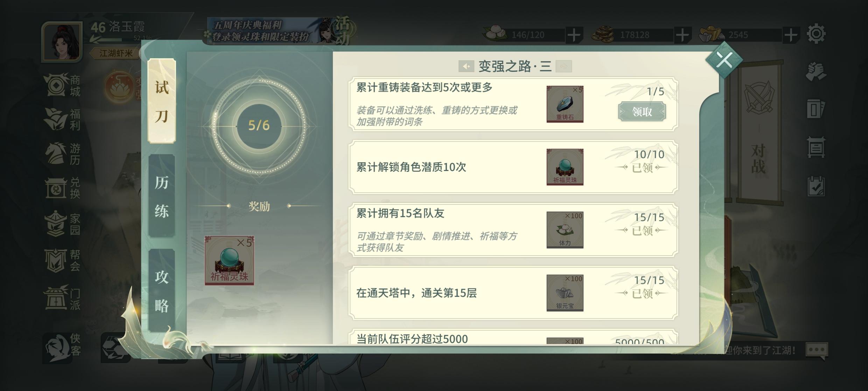This screenshot has height=391, width=868.
Task: Open the 商城 shop icon
Action: click(62, 85)
